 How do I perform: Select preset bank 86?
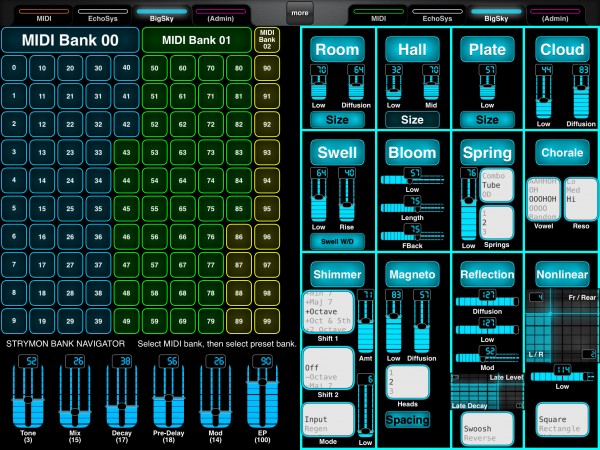[239, 236]
